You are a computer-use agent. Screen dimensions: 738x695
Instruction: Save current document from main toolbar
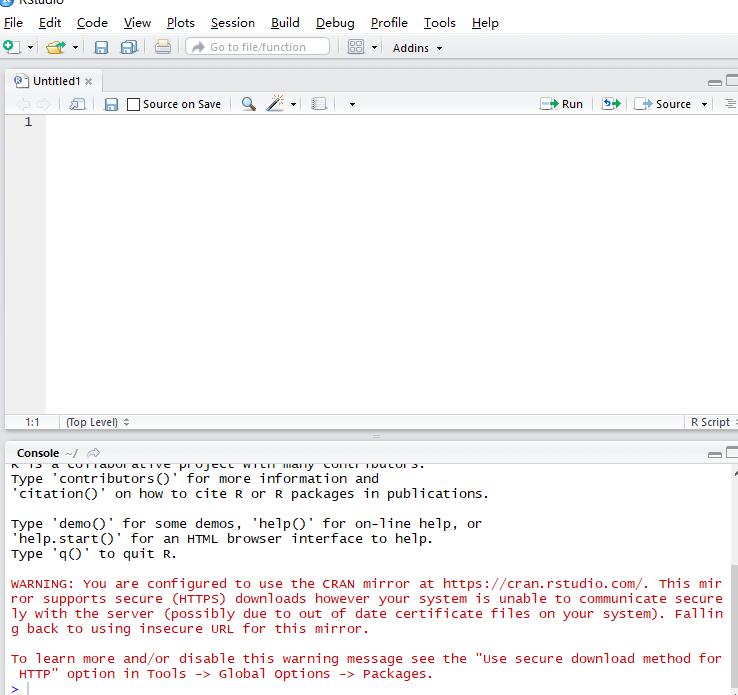tap(101, 47)
